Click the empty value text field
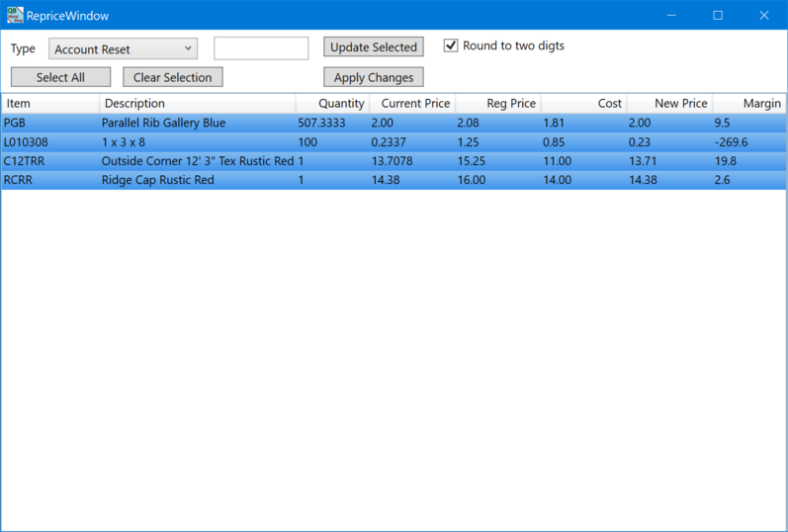 click(261, 48)
